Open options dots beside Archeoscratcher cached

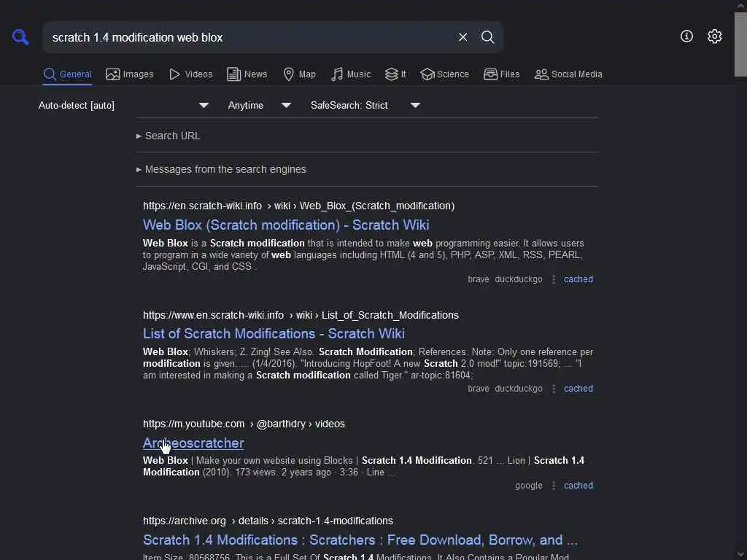(554, 486)
